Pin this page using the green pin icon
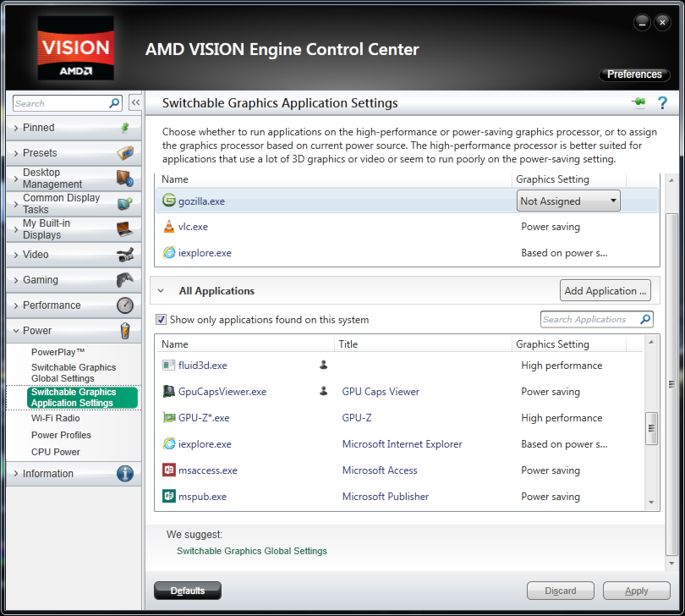This screenshot has height=616, width=685. click(638, 102)
